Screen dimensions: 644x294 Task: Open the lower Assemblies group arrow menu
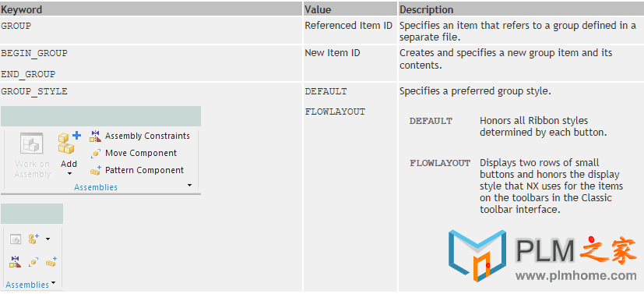point(54,283)
